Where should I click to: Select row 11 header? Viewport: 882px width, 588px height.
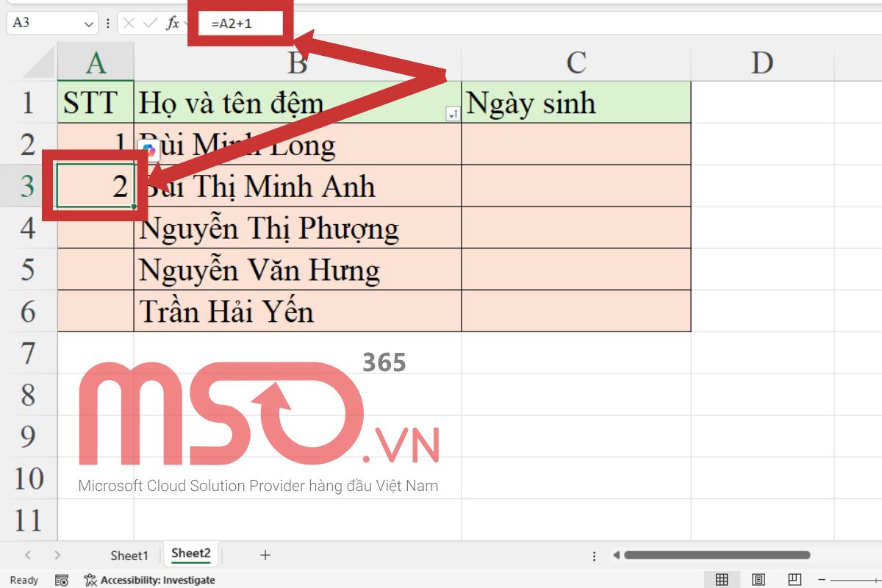(x=28, y=520)
